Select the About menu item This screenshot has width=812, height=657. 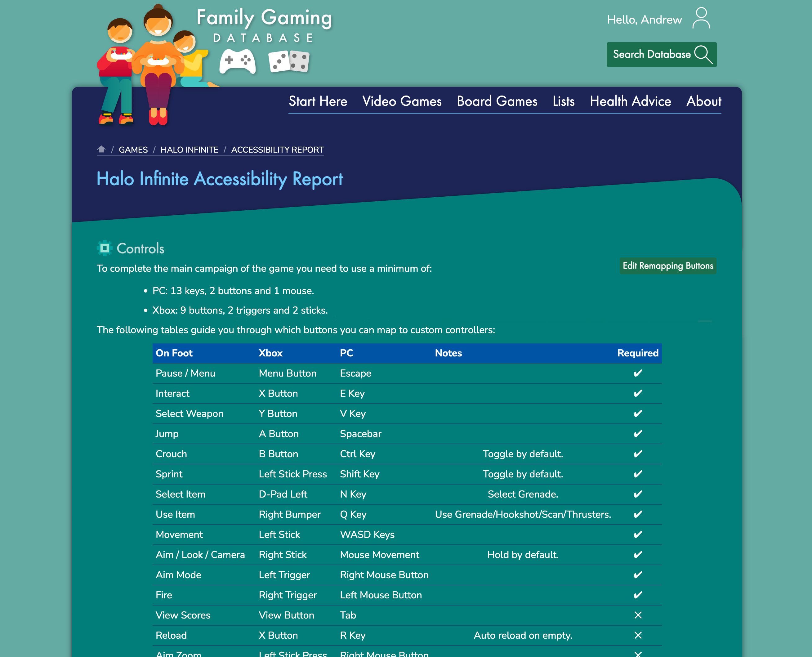tap(703, 101)
